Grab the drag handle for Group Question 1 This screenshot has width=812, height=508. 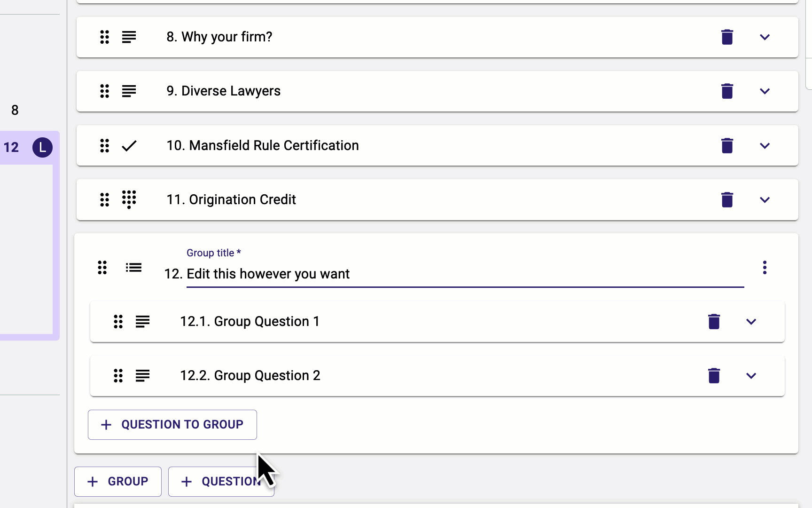point(118,321)
